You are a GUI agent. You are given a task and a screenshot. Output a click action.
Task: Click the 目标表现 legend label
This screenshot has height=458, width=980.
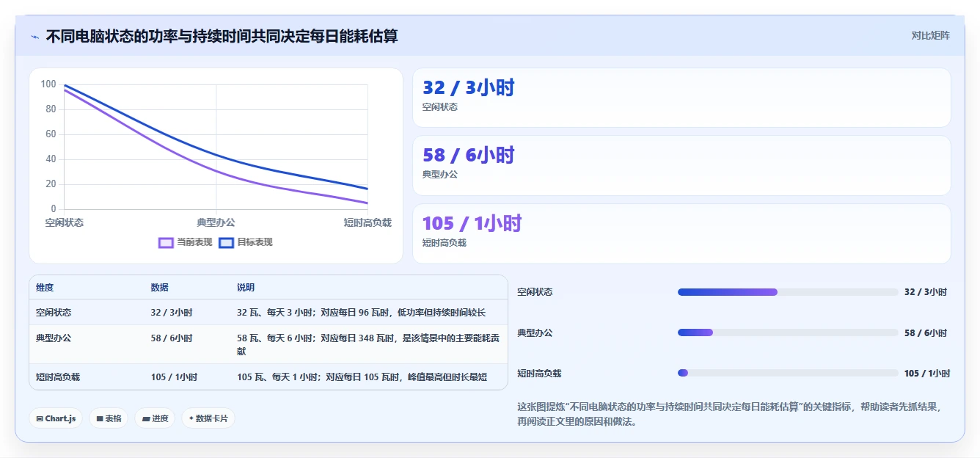(x=255, y=242)
